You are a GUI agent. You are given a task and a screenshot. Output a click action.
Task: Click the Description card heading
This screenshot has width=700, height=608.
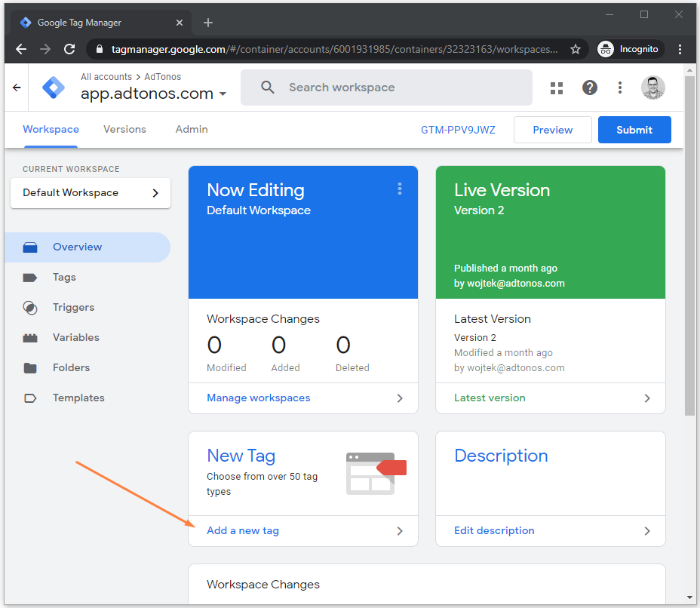[501, 456]
